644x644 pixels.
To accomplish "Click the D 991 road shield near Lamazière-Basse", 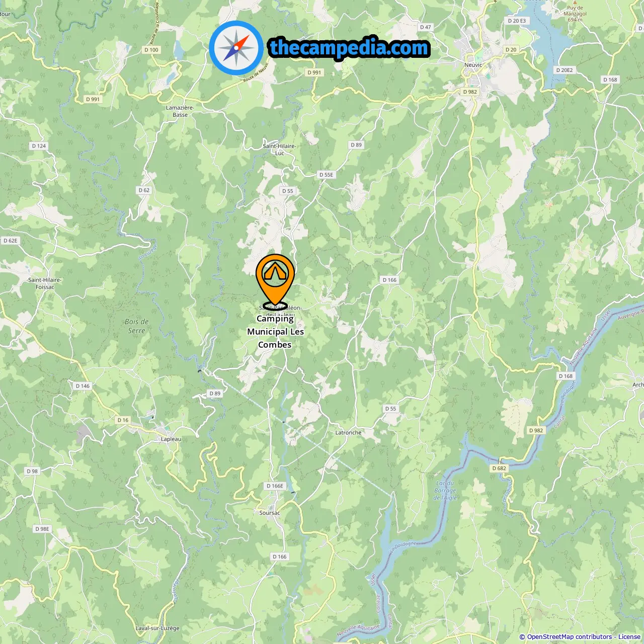I will click(x=93, y=100).
